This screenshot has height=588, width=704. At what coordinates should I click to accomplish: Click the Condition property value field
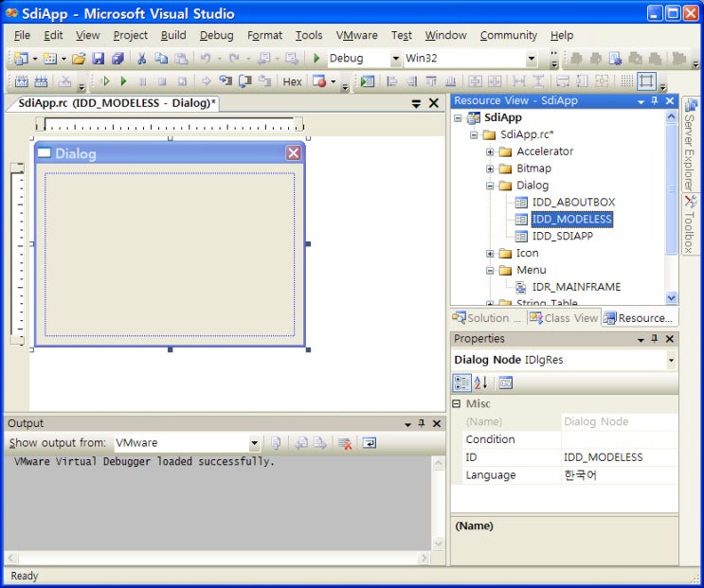pos(619,439)
